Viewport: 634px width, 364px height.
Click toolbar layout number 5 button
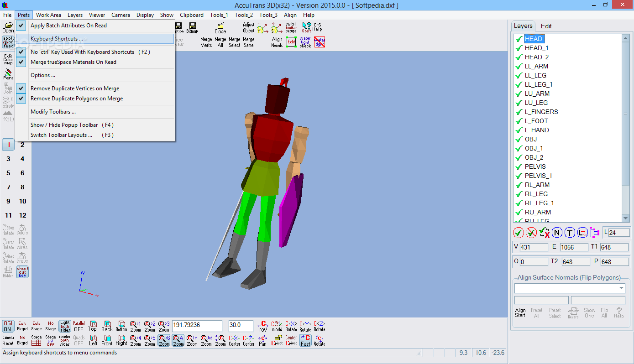pyautogui.click(x=8, y=173)
